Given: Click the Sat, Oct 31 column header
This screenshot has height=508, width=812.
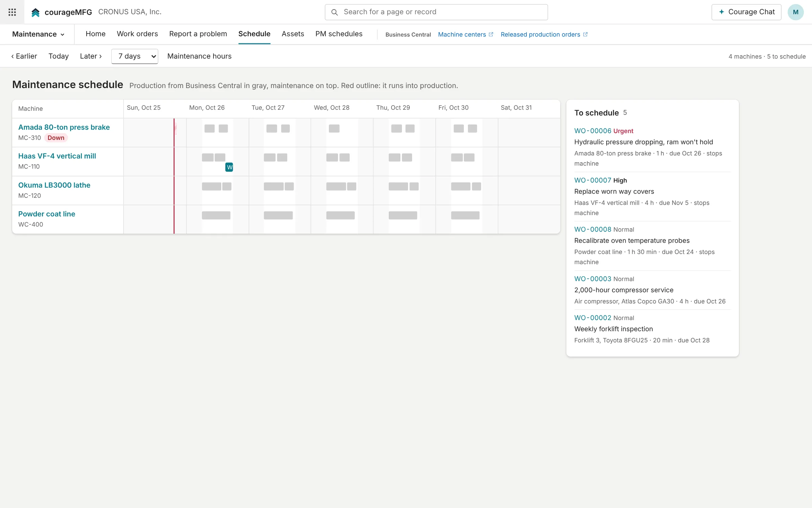Looking at the screenshot, I should click(516, 108).
